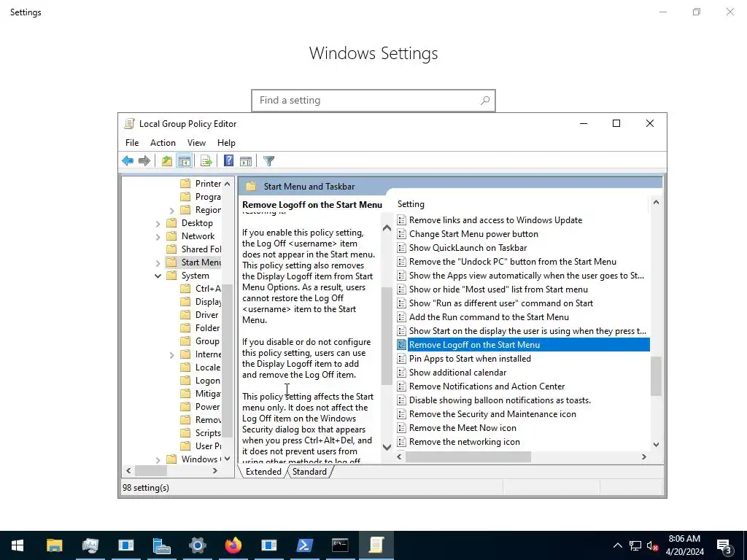Click the folder icon beside Desktop in tree
The image size is (747, 560).
171,223
